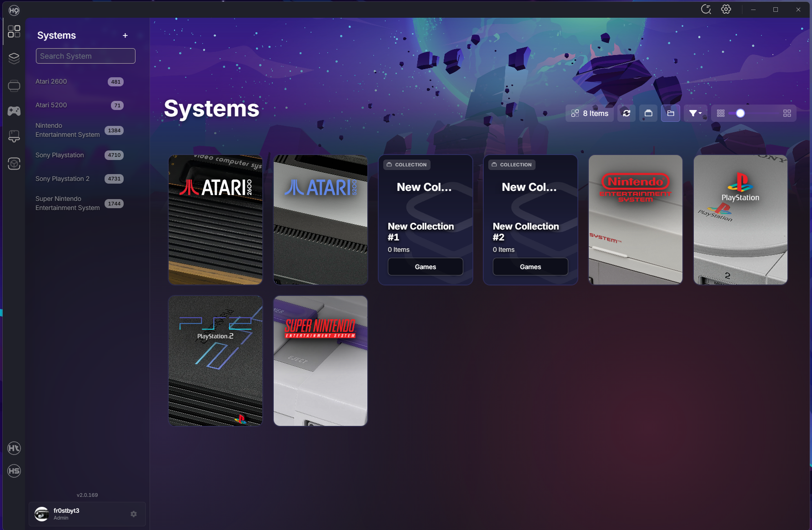
Task: Open the settings gear in title bar
Action: tap(726, 10)
